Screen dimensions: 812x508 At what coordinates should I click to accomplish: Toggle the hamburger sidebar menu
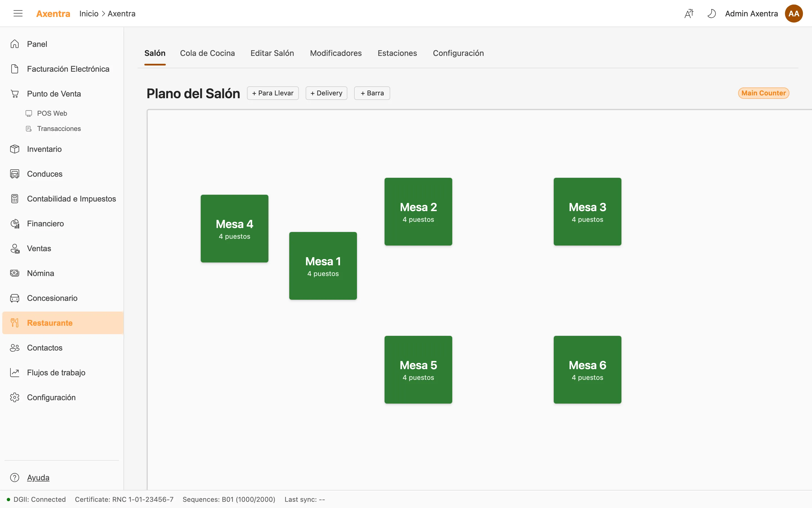coord(18,14)
